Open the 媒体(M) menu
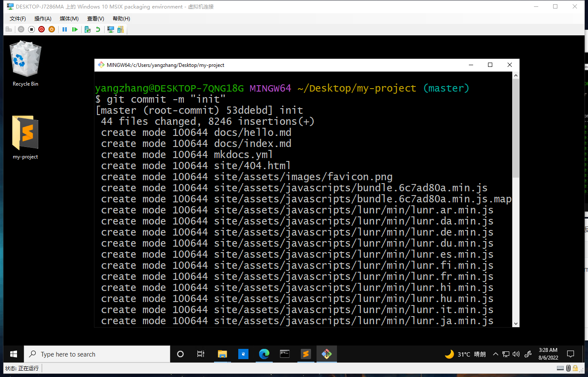588x377 pixels. [x=69, y=19]
